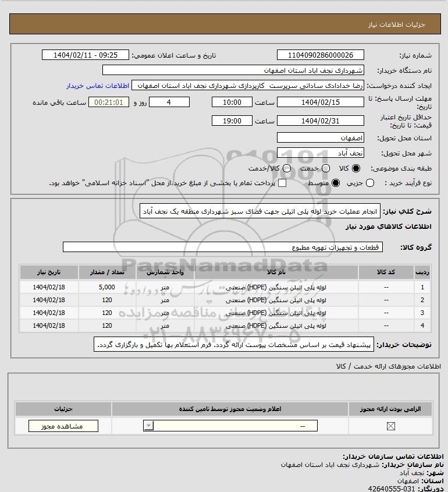This screenshot has height=492, width=448.
Task: Click the response deadline date 1404/02/15
Action: click(321, 102)
